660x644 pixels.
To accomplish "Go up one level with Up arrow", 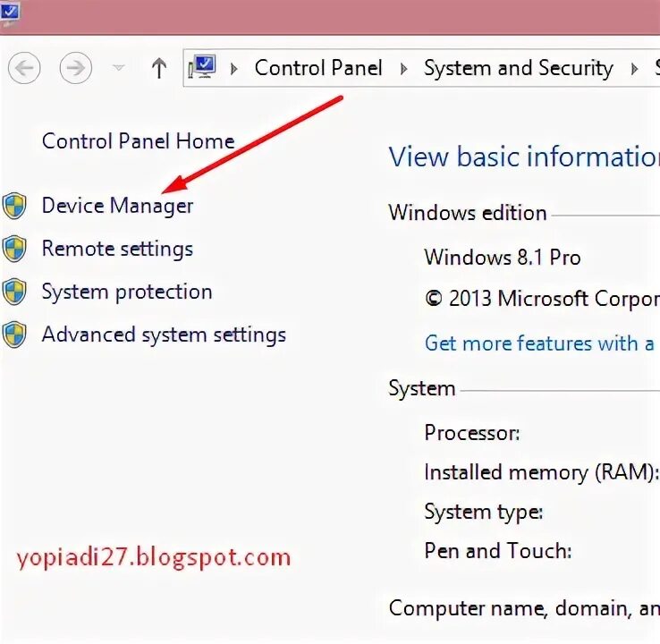I will click(x=159, y=68).
